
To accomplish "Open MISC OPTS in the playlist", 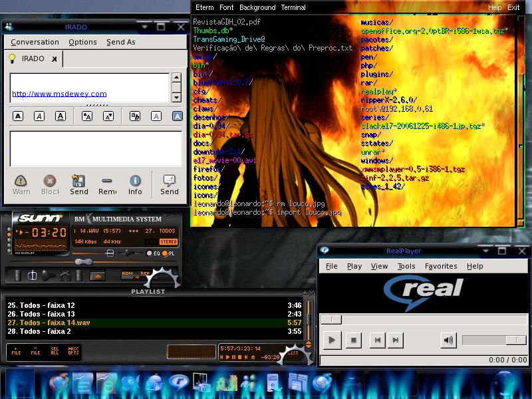I will pyautogui.click(x=73, y=351).
